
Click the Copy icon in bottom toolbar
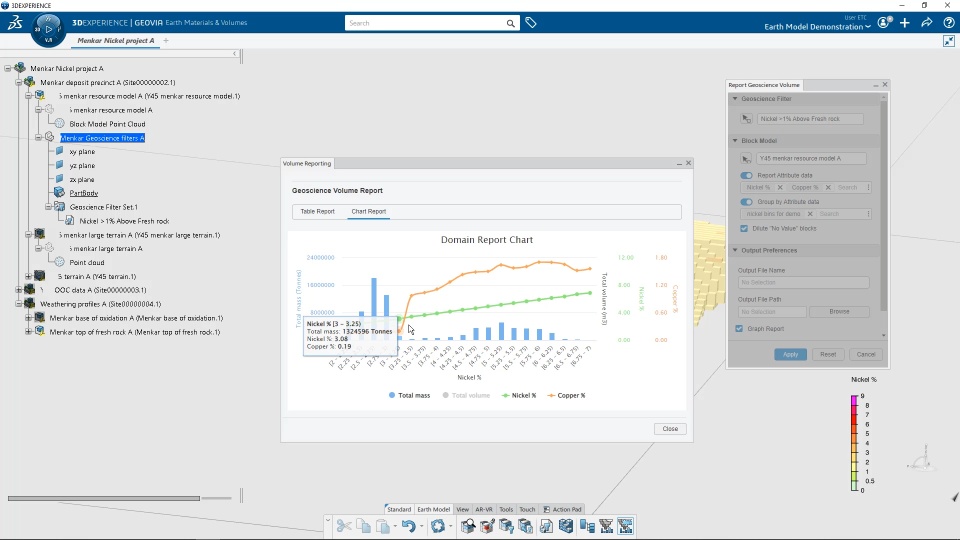tap(364, 526)
